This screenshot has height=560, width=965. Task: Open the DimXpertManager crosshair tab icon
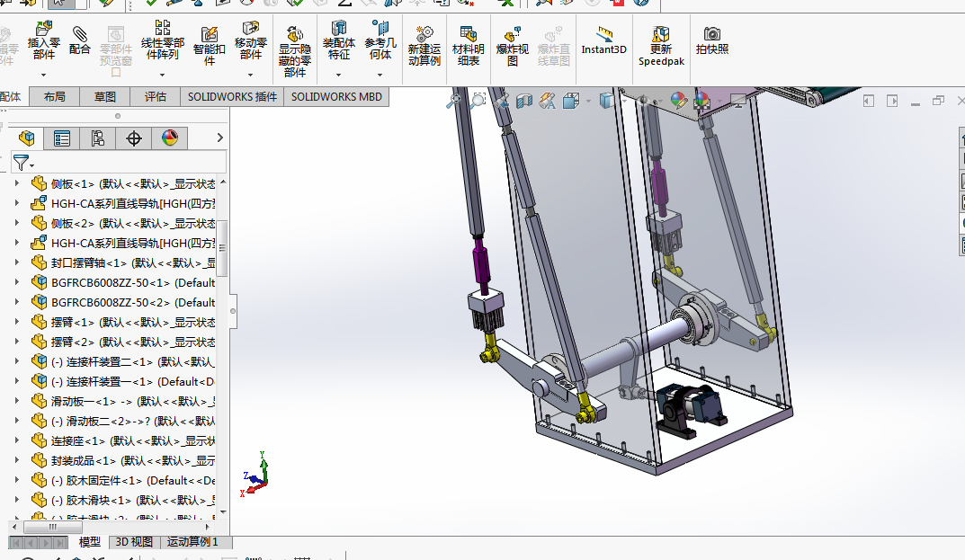[133, 138]
